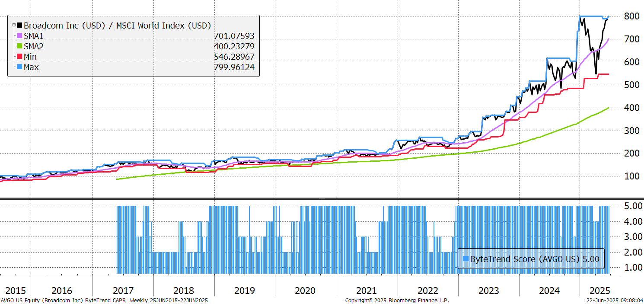Click the 2023 year label on the time axis

click(488, 291)
